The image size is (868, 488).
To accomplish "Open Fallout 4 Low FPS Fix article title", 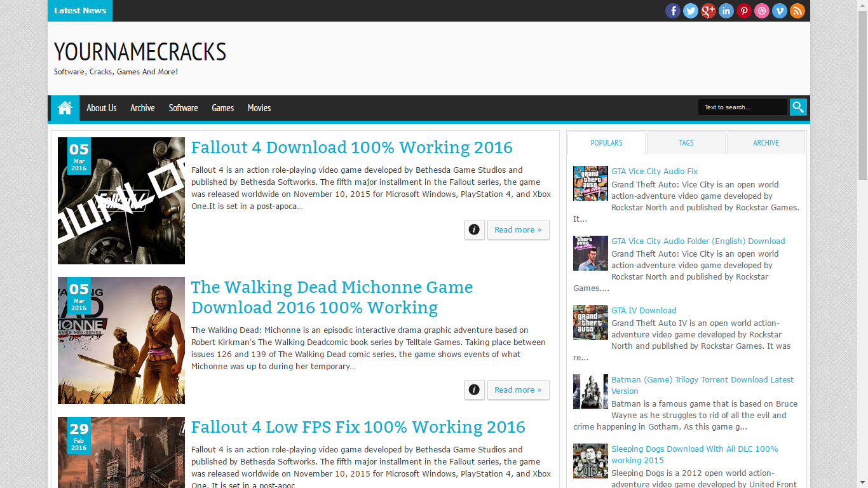I will click(x=358, y=427).
